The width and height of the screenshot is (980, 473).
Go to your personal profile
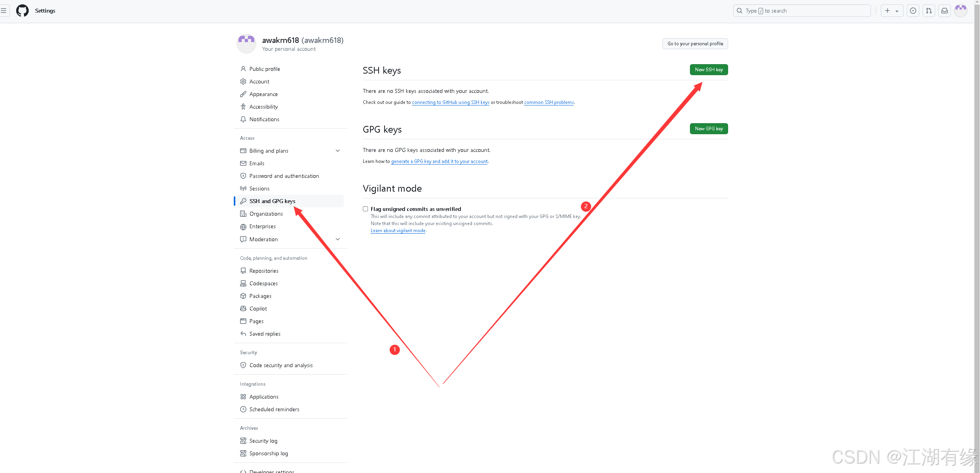tap(695, 44)
